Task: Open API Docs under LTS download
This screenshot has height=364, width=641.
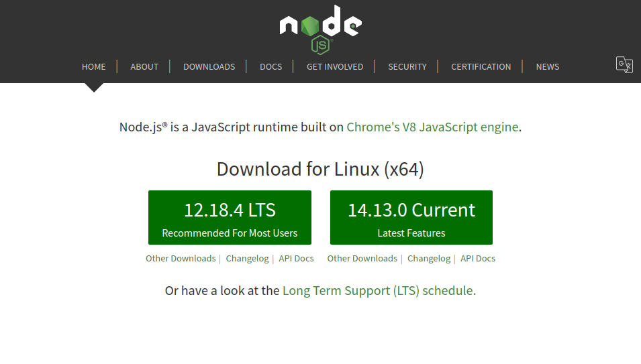Action: pyautogui.click(x=296, y=258)
